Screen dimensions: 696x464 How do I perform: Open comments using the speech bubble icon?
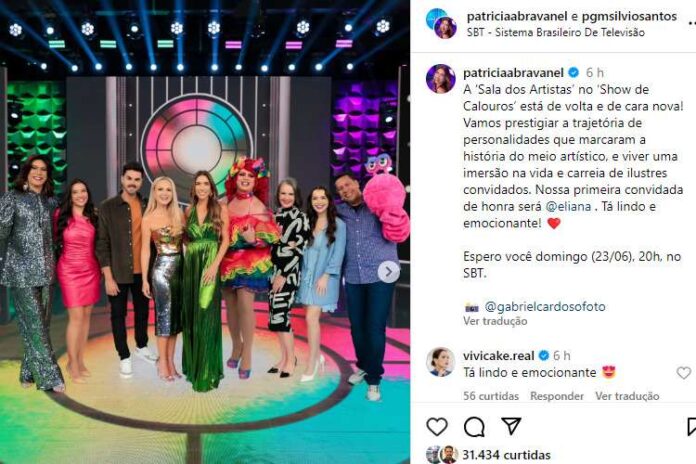[x=474, y=427]
